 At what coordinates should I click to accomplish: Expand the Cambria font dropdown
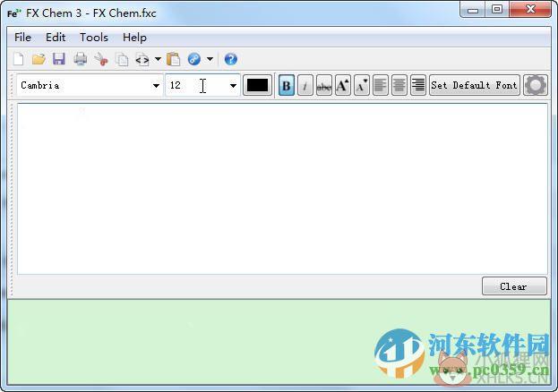[156, 86]
